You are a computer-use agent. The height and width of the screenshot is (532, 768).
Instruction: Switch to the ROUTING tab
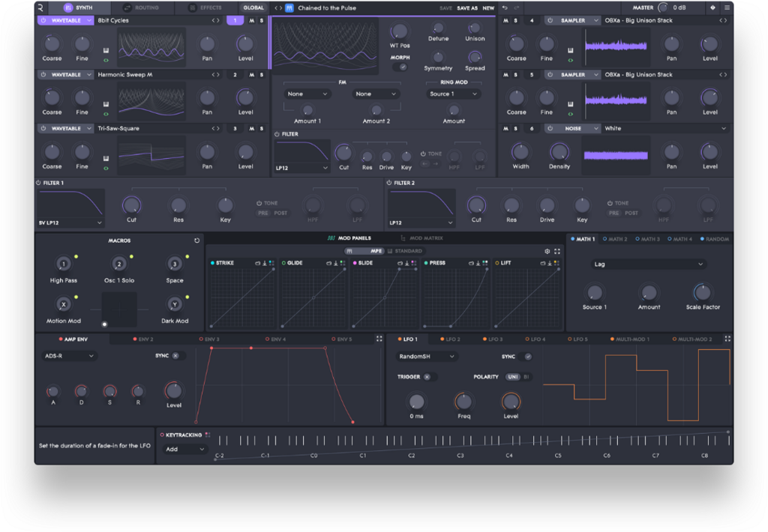(x=142, y=7)
